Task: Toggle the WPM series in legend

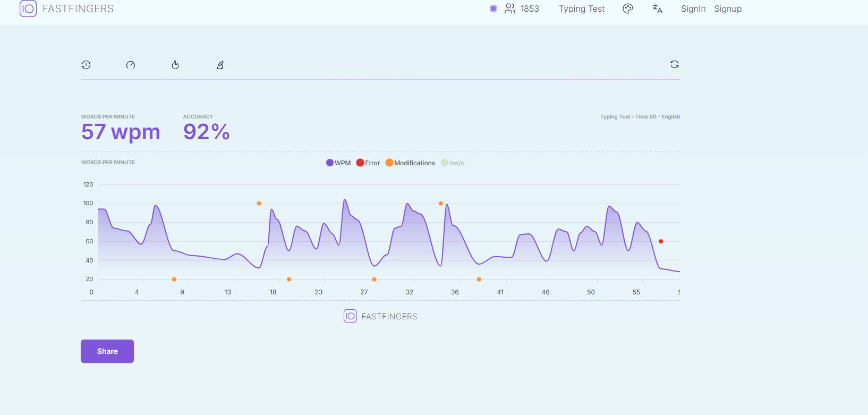Action: 338,163
